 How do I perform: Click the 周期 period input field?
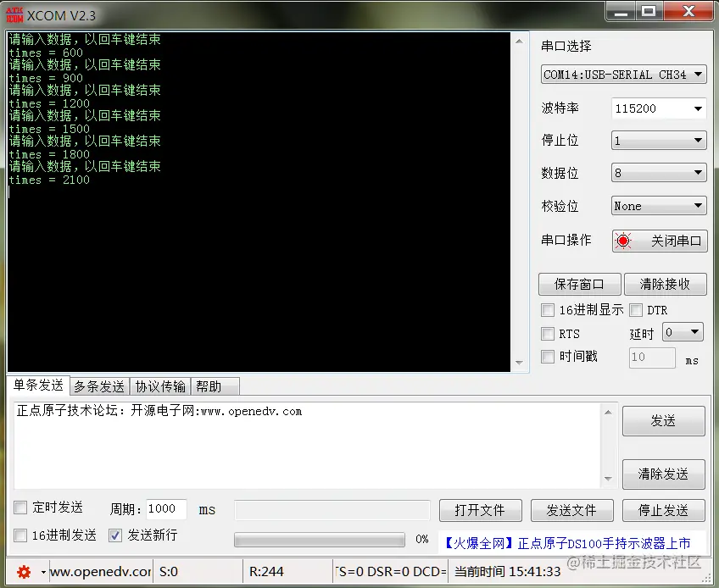166,509
